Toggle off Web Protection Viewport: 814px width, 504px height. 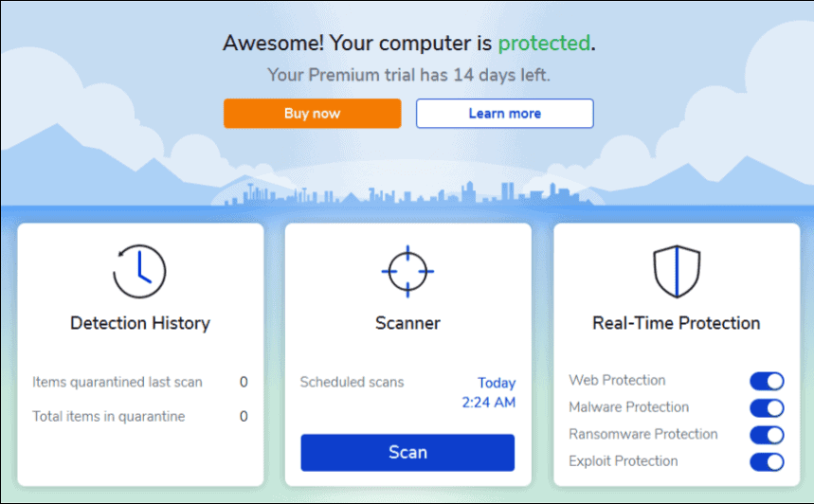pos(767,381)
